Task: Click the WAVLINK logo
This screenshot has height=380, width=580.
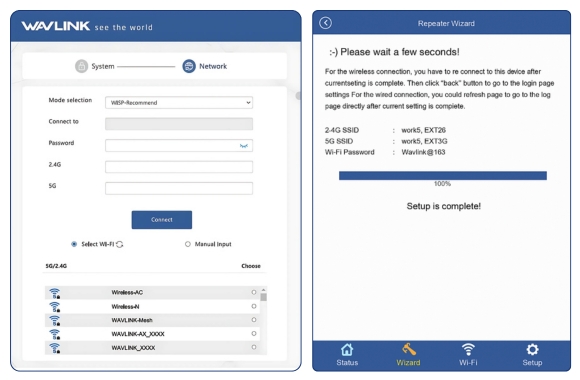Action: pos(55,26)
